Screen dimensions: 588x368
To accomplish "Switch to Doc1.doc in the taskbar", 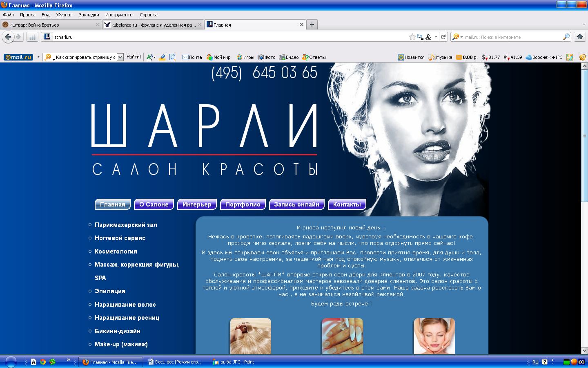I will coord(176,362).
